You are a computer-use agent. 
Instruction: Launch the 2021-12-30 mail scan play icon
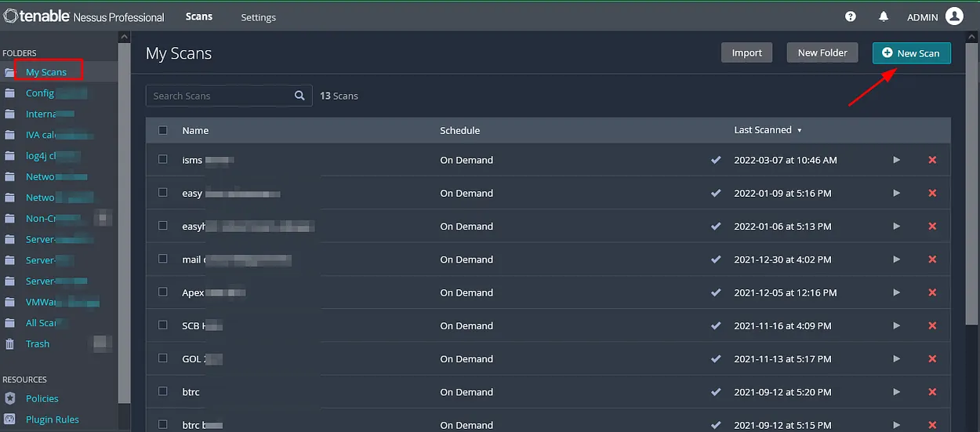coord(897,260)
